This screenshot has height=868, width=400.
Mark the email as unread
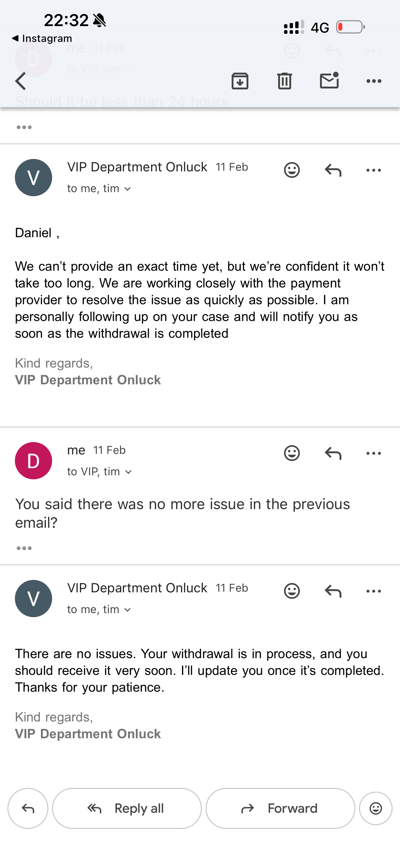329,81
